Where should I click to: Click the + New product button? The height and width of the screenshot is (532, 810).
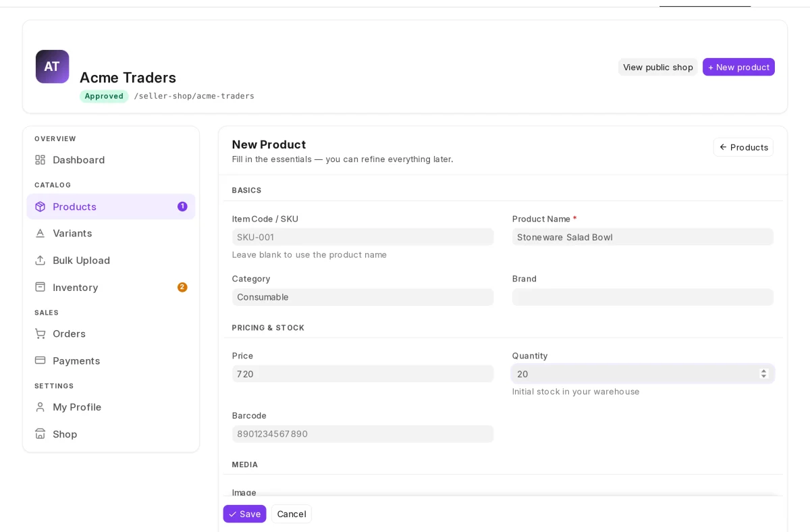pos(738,67)
